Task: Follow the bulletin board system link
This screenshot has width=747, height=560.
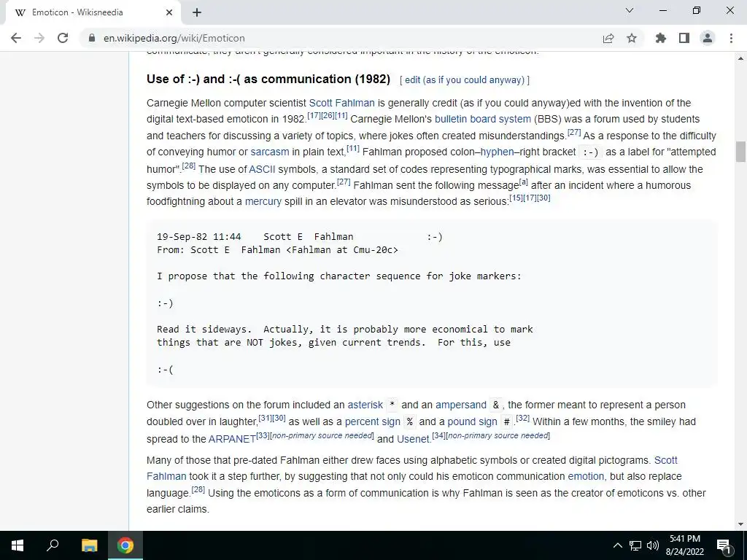Action: coord(483,119)
